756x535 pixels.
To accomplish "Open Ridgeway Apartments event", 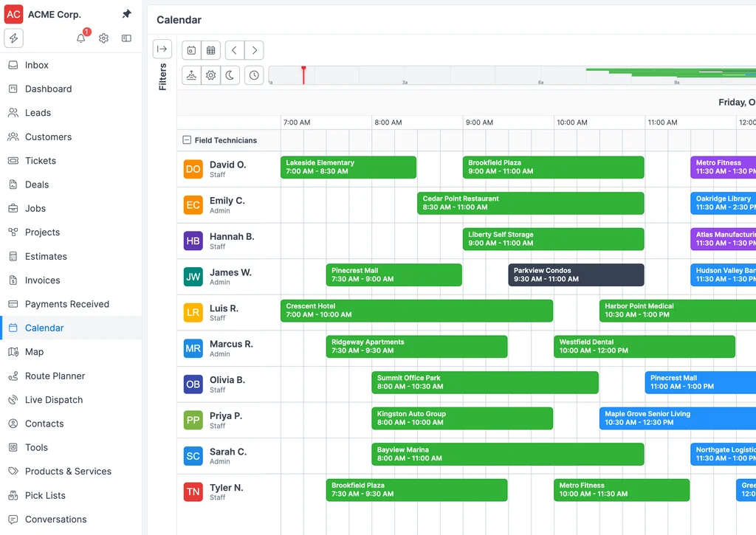I will click(416, 347).
